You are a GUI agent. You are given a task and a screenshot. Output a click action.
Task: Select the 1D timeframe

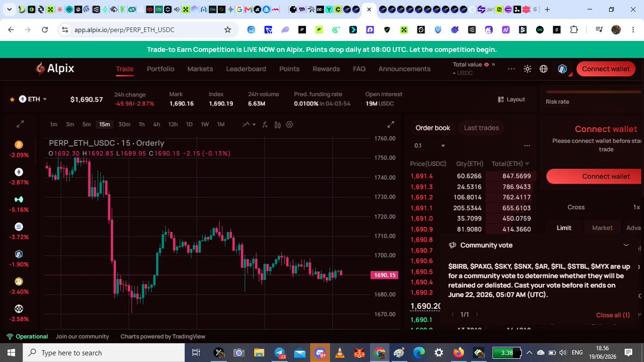point(189,124)
